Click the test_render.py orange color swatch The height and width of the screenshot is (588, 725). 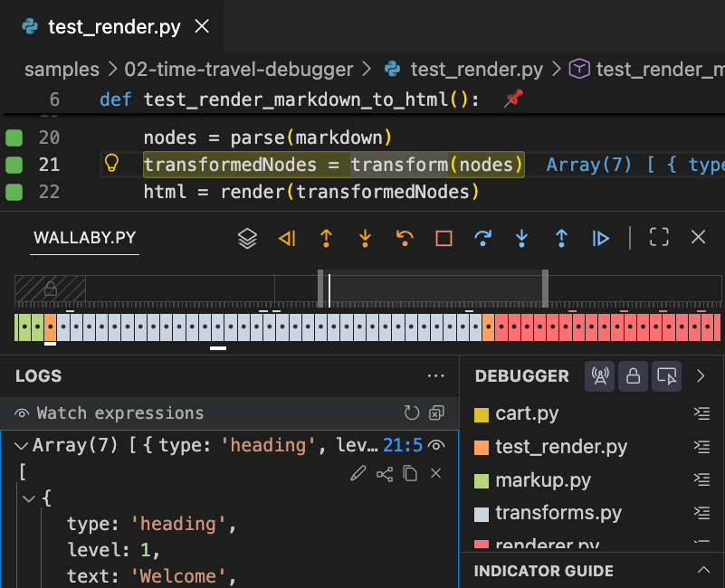tap(482, 448)
